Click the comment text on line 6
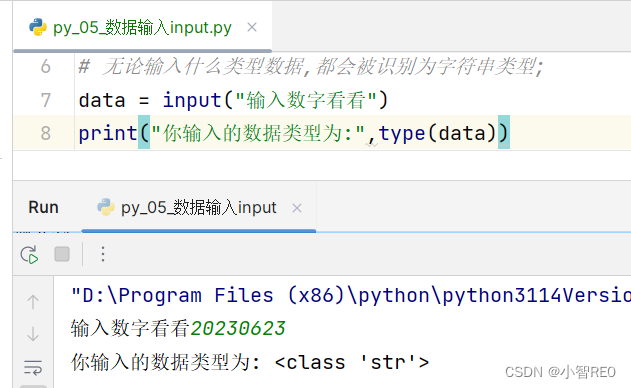 pyautogui.click(x=311, y=66)
